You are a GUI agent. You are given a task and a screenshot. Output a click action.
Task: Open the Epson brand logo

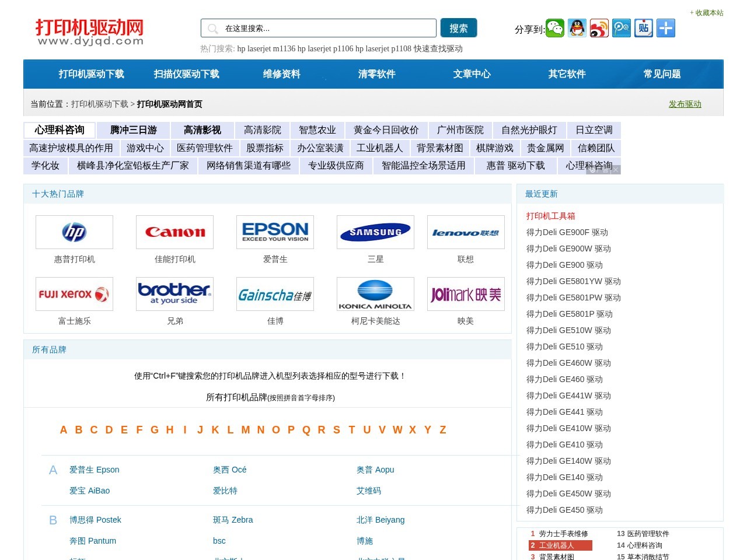(x=275, y=232)
